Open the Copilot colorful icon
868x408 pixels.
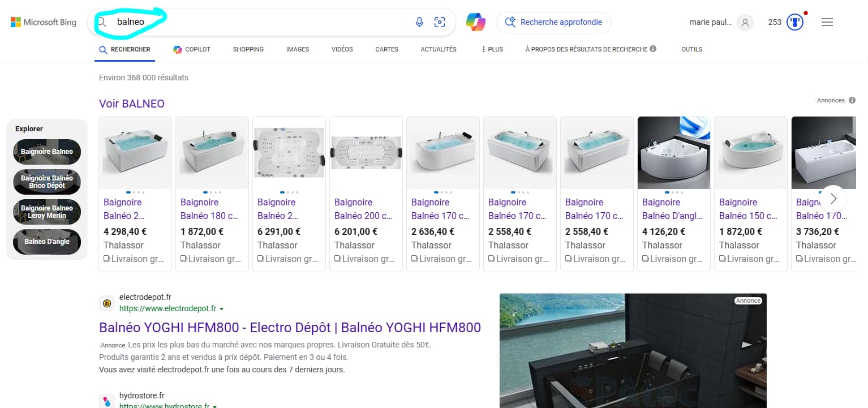tap(476, 22)
